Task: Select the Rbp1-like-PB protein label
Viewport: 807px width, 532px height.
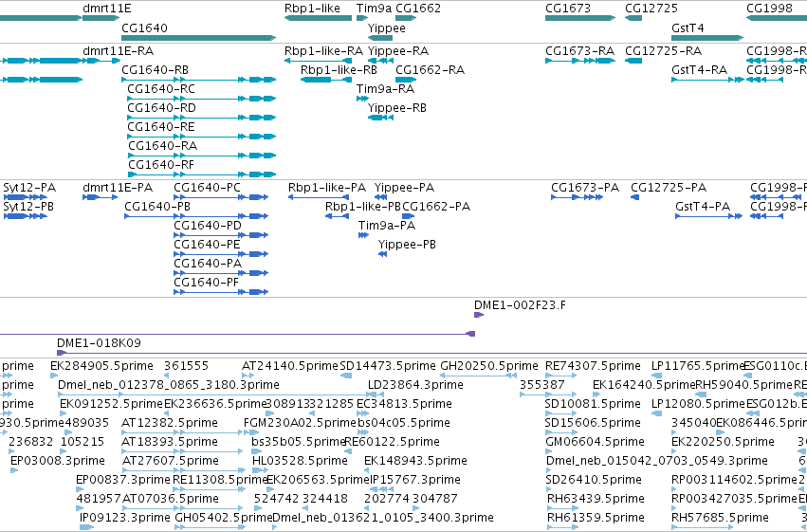Action: (363, 207)
